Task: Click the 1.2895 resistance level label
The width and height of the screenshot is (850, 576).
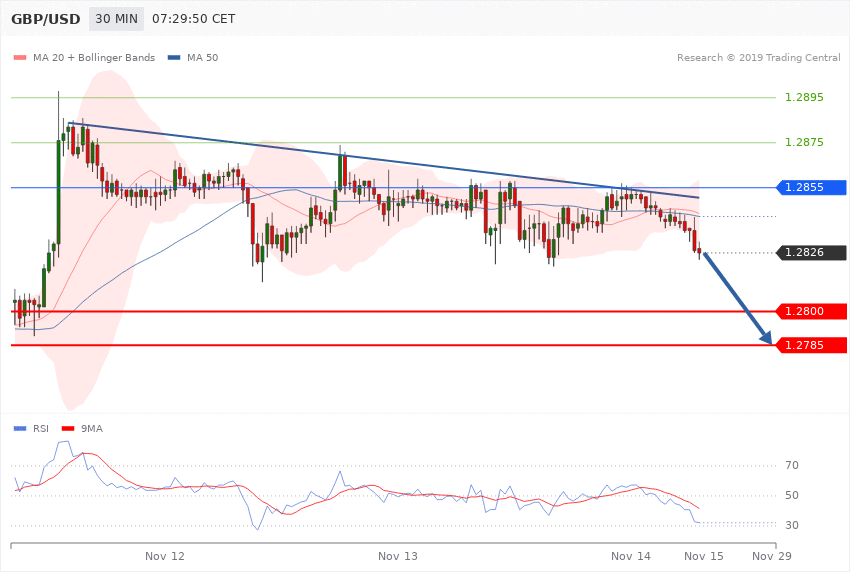Action: pos(804,98)
